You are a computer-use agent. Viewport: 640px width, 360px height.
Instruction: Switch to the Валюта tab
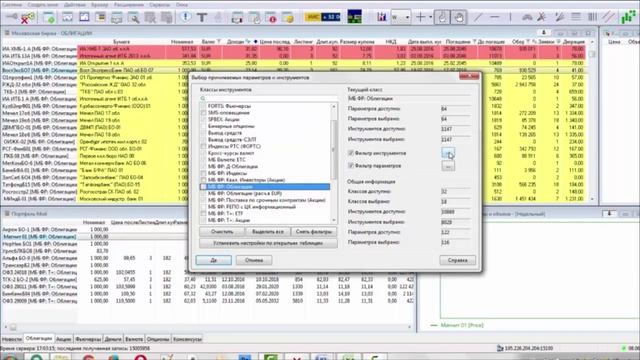pyautogui.click(x=134, y=339)
